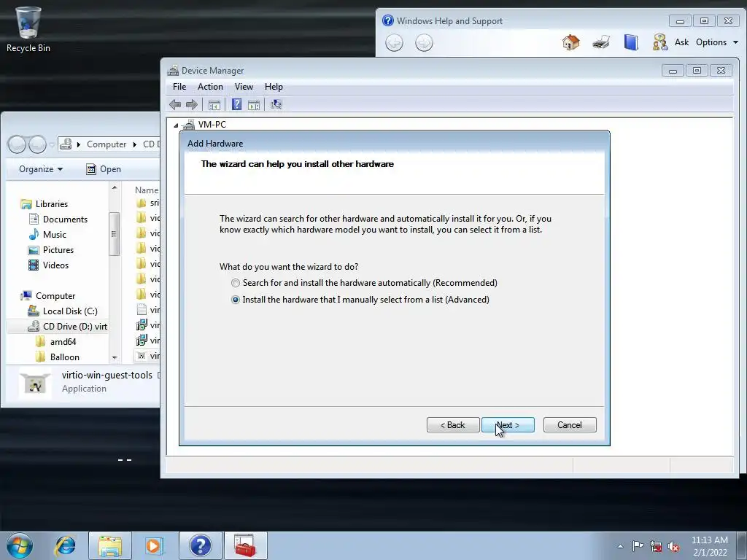Open the Recycle Bin desktop icon

28,28
